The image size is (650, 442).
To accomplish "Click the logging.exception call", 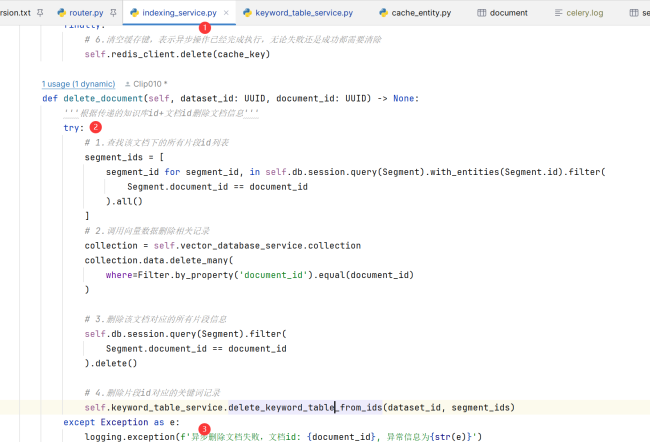I will (283, 437).
